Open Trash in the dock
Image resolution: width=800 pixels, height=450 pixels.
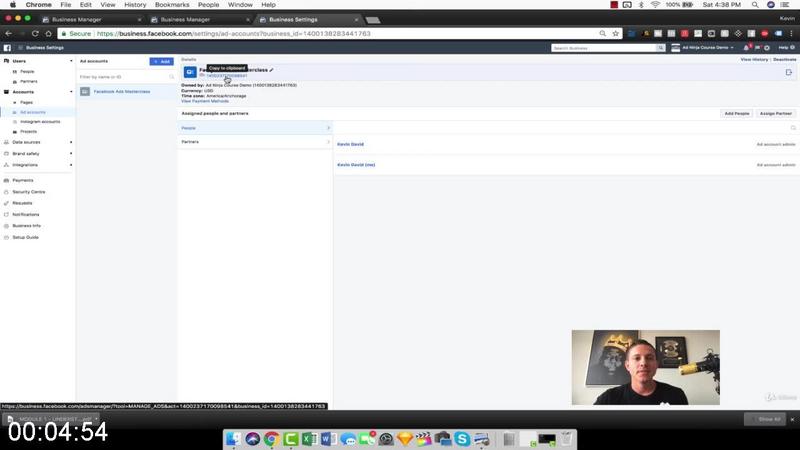pos(566,439)
